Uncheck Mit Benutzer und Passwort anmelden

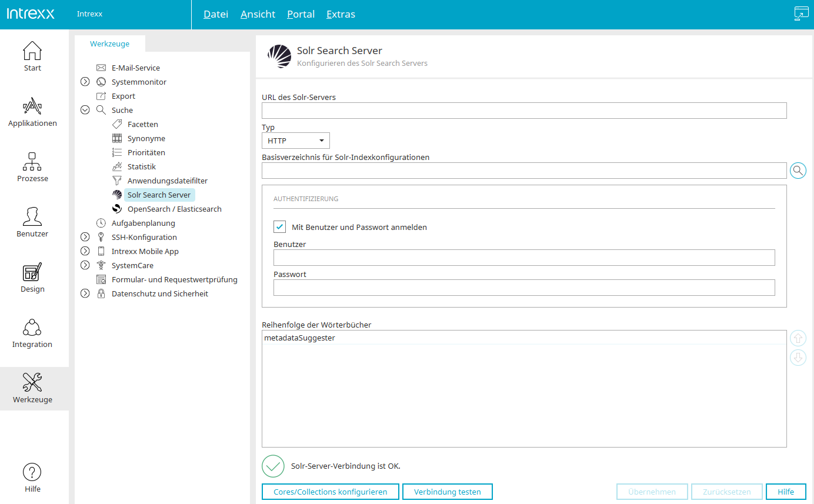coord(280,227)
